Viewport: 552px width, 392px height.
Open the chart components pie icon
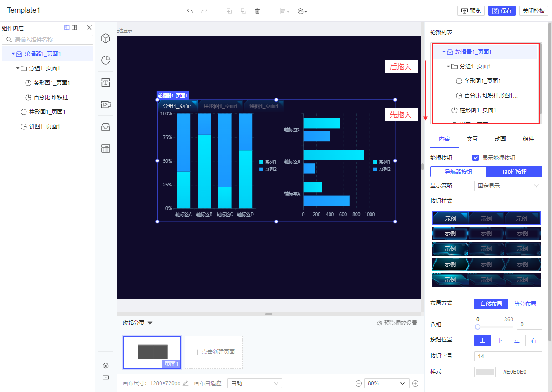click(x=106, y=60)
